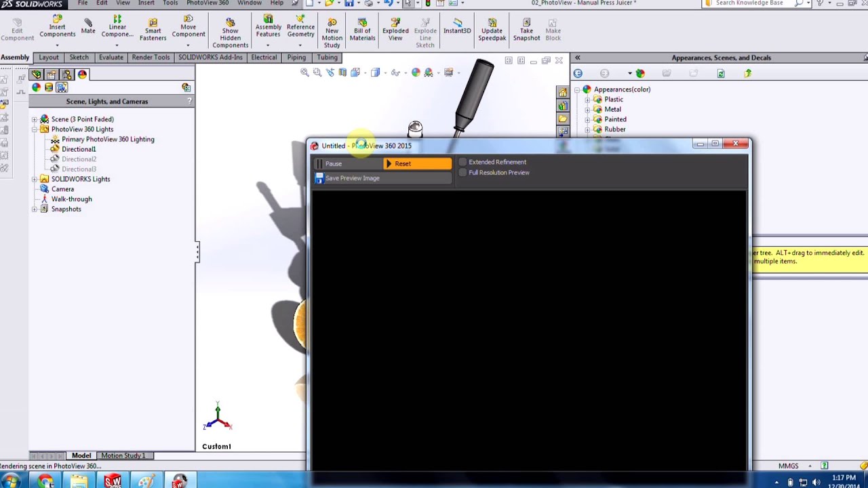Open the File Explorer tab in task pane

[x=563, y=119]
